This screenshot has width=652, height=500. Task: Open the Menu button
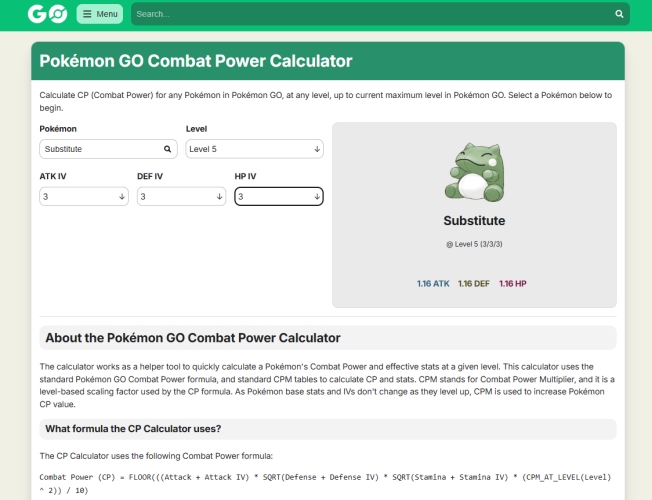[x=100, y=14]
